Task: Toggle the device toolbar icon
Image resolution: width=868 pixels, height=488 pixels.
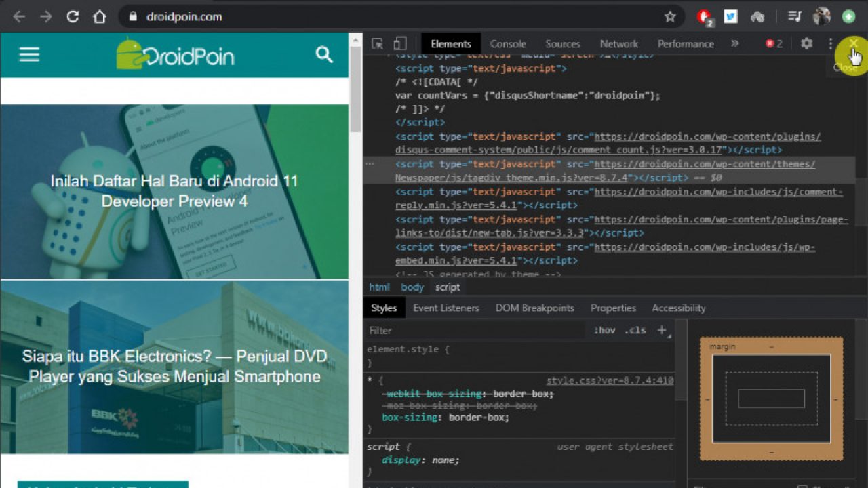Action: coord(400,43)
